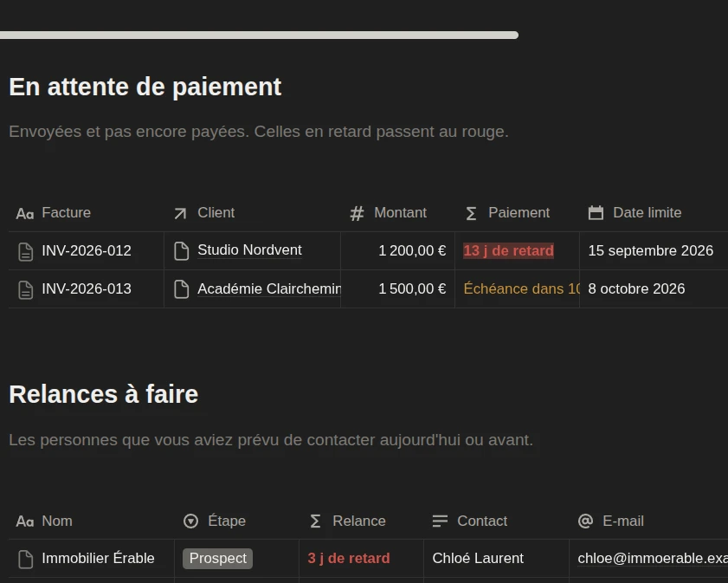Click the Prospect stage tag
The width and height of the screenshot is (728, 583).
(218, 559)
